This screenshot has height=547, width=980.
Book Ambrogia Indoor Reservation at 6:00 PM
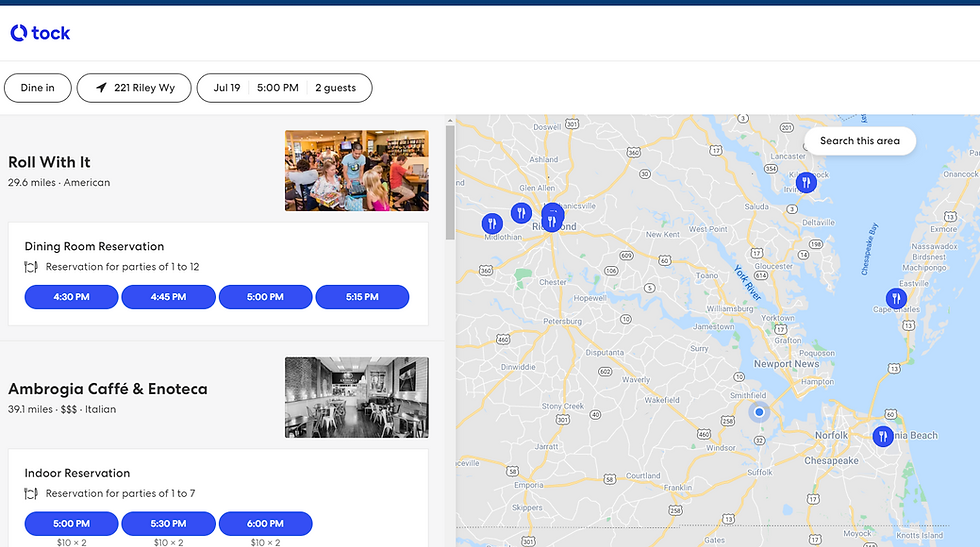point(265,524)
